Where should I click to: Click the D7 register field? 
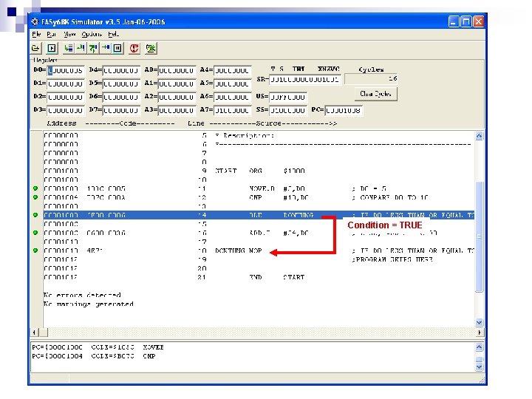click(x=121, y=110)
